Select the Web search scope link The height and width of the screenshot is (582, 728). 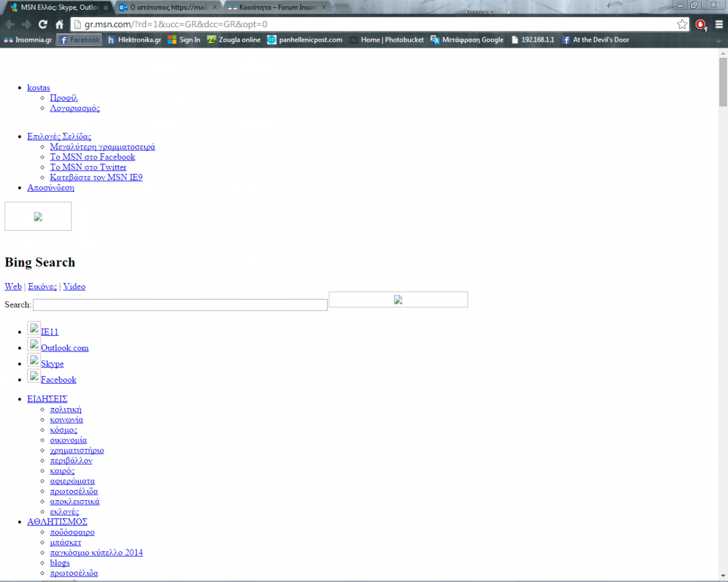click(13, 287)
